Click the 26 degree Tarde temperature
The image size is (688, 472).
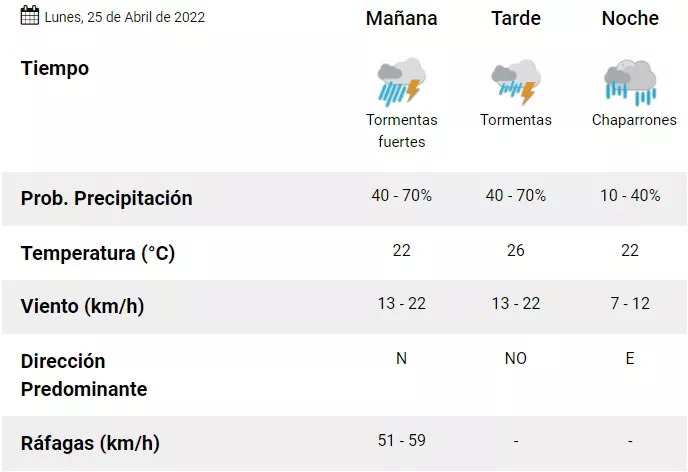tap(516, 250)
